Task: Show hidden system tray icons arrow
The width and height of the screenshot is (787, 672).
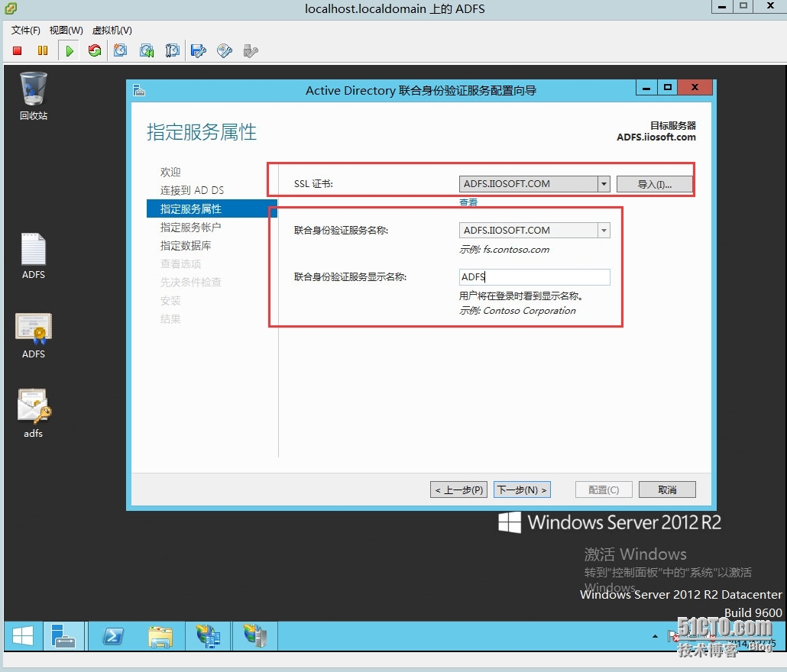Action: (655, 636)
